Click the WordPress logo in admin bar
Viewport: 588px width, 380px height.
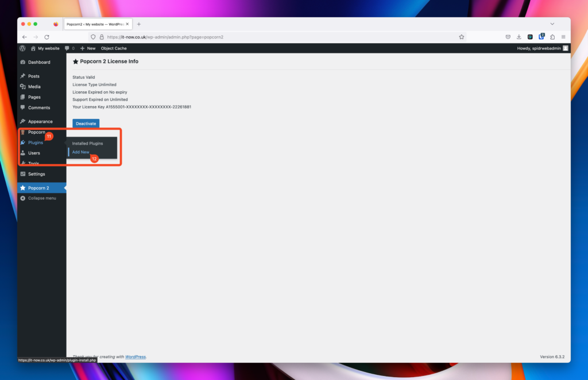tap(22, 48)
